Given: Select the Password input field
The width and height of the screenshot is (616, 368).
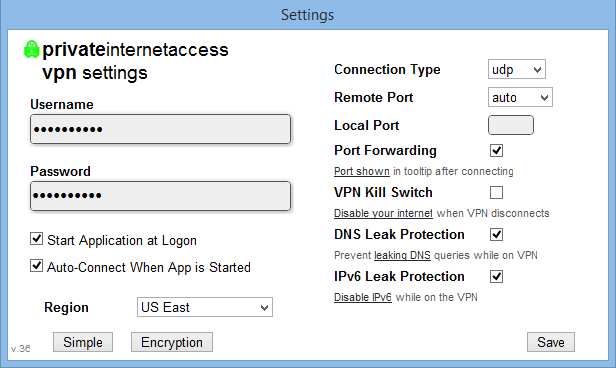Looking at the screenshot, I should pos(160,196).
